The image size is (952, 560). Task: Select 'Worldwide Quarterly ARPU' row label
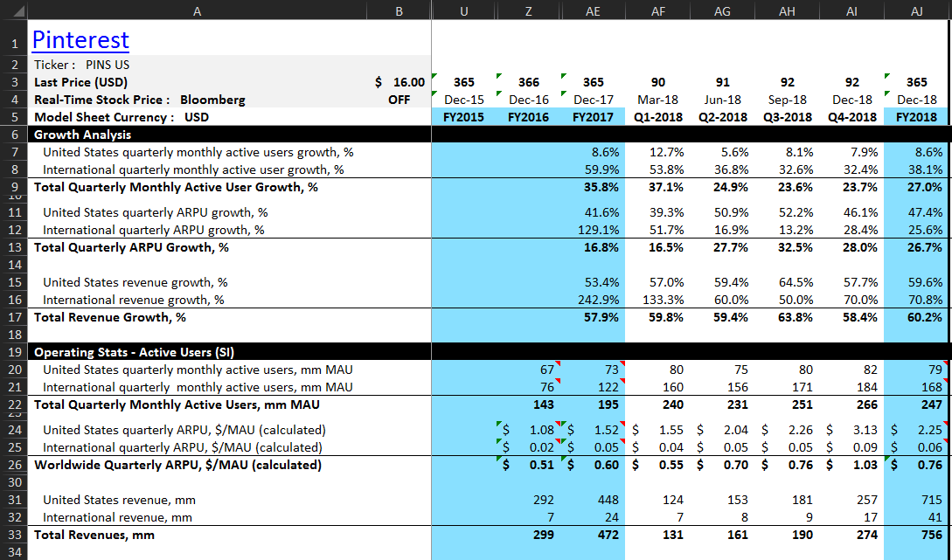177,465
